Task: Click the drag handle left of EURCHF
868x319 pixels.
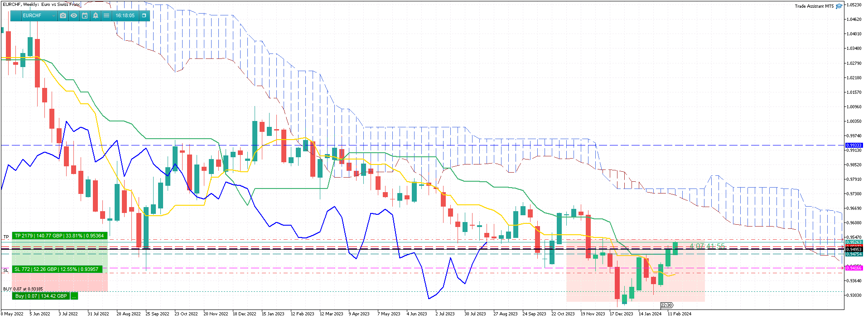Action: (x=16, y=15)
